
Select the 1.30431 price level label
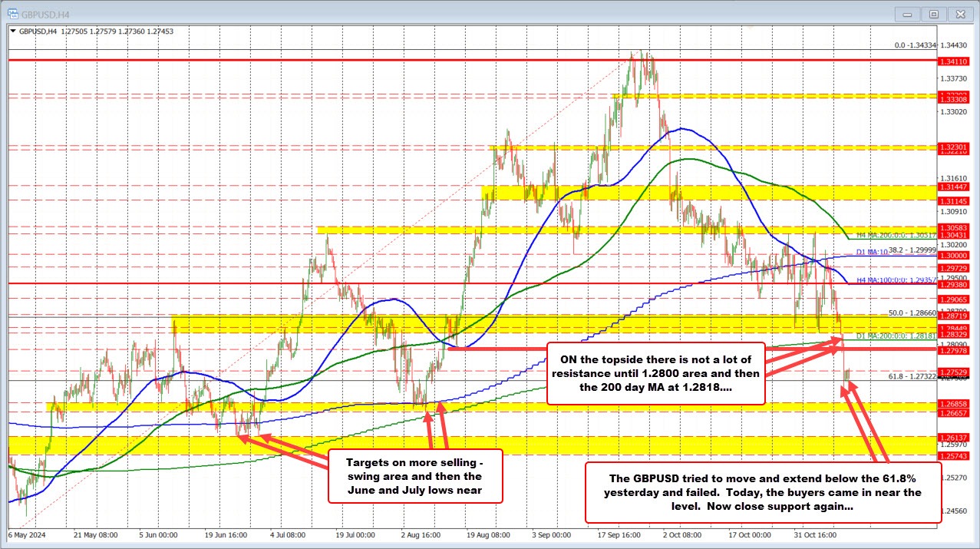coord(954,235)
